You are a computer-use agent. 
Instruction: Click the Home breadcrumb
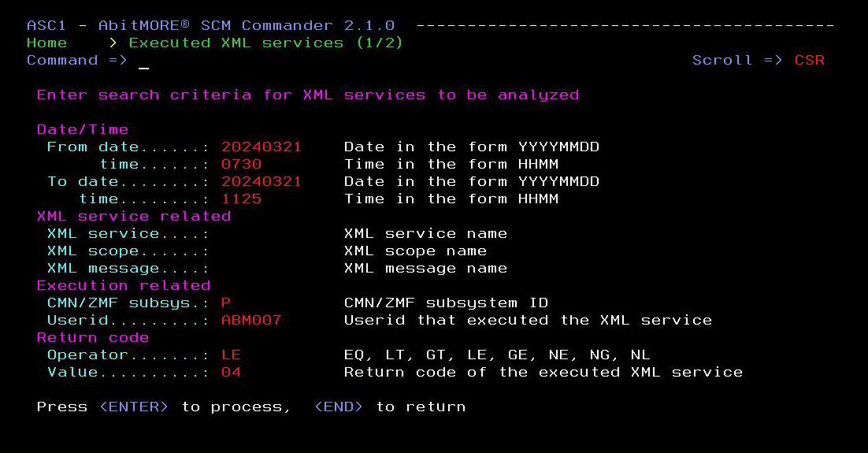pyautogui.click(x=46, y=43)
